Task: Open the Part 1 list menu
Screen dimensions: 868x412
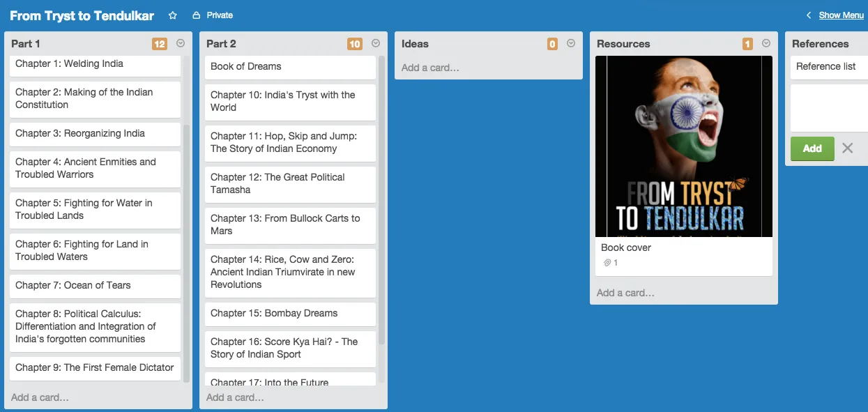Action: click(181, 43)
